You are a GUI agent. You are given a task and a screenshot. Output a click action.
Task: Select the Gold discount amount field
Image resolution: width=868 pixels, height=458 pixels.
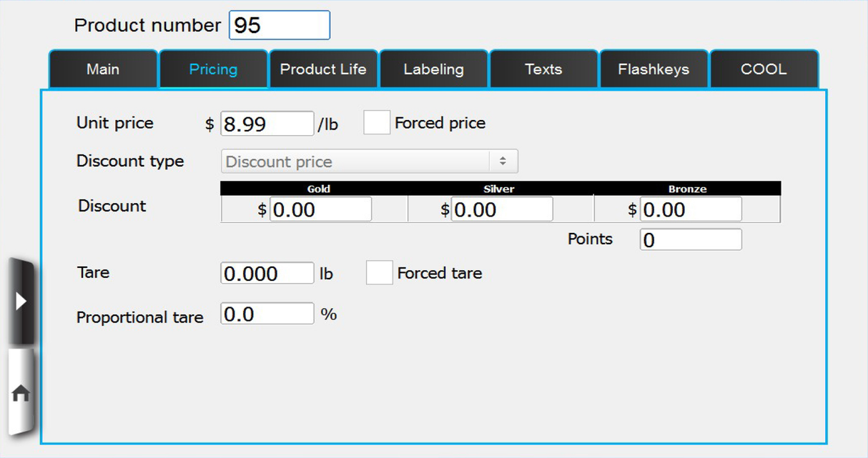(320, 209)
